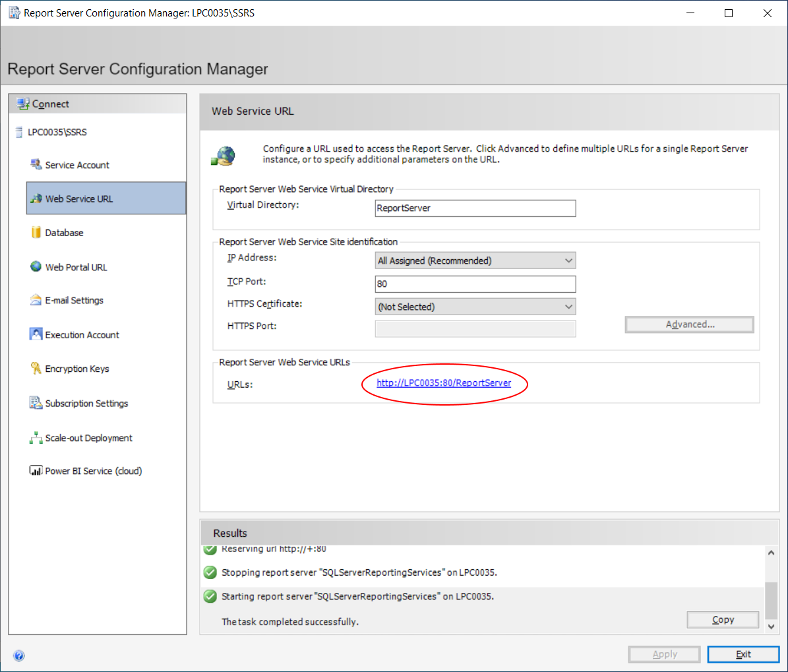Click in the Virtual Directory text field
This screenshot has height=672, width=788.
475,208
